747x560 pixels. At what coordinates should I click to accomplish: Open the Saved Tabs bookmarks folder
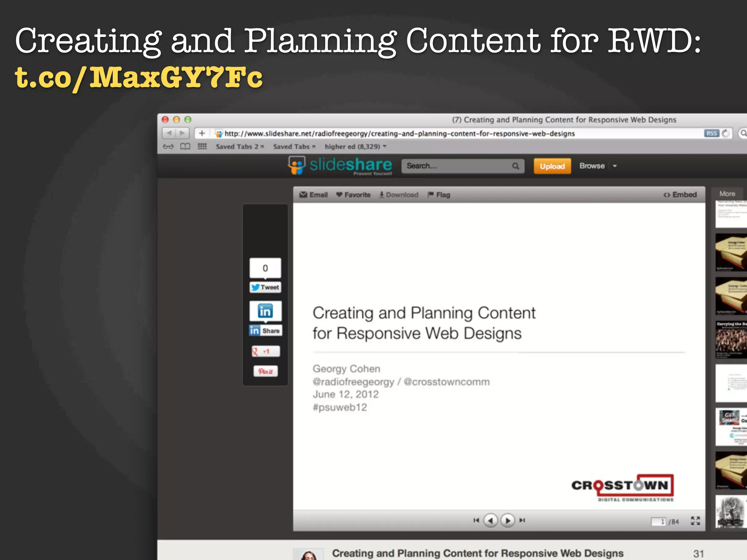coord(294,147)
